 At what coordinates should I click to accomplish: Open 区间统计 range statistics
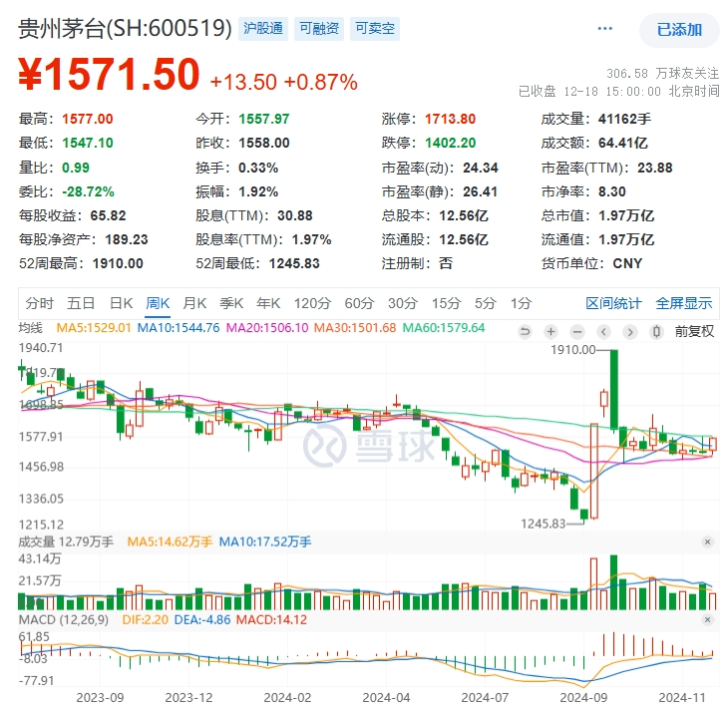[x=613, y=303]
